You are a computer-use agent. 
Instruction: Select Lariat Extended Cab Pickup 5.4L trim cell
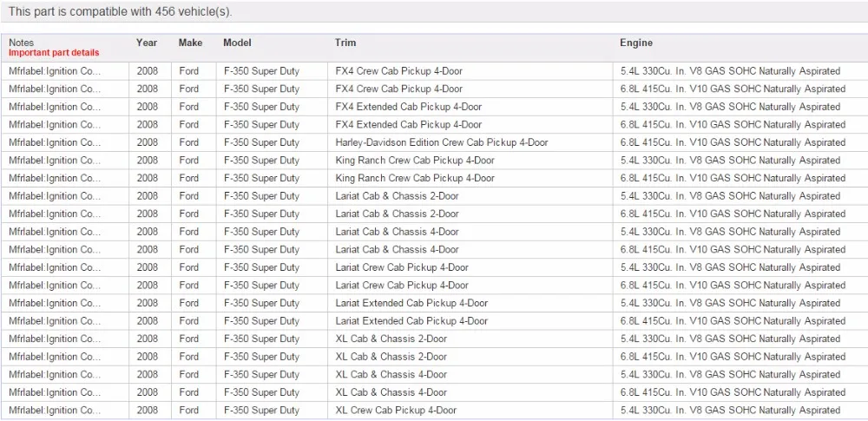470,303
